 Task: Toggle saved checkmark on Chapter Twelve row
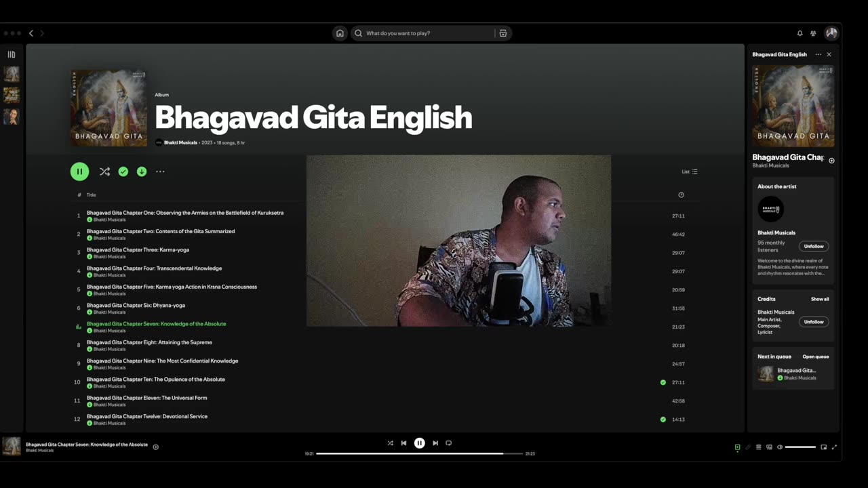(x=663, y=420)
